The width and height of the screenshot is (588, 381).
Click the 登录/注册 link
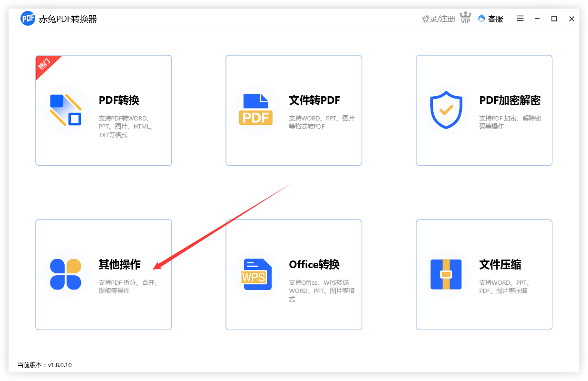tap(438, 19)
